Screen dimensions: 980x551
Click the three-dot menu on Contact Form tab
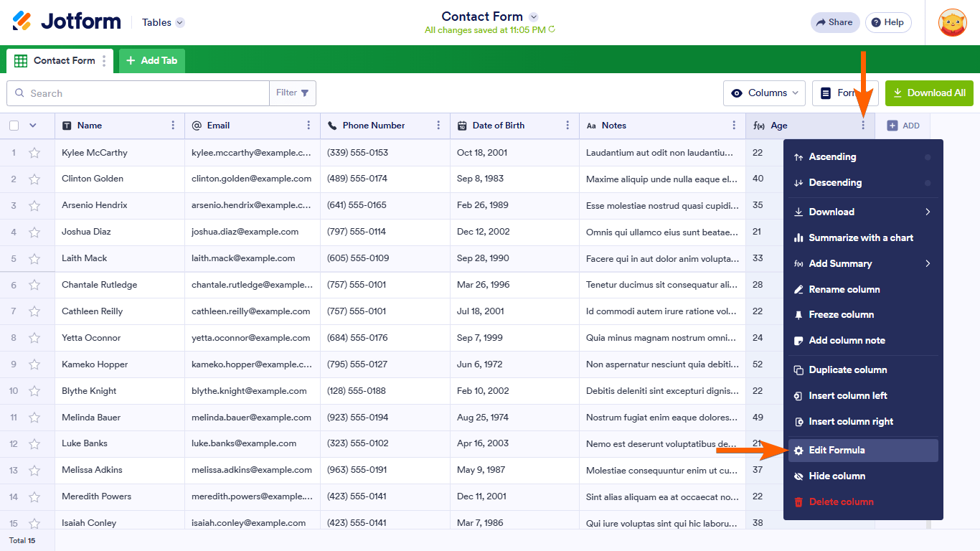[104, 61]
